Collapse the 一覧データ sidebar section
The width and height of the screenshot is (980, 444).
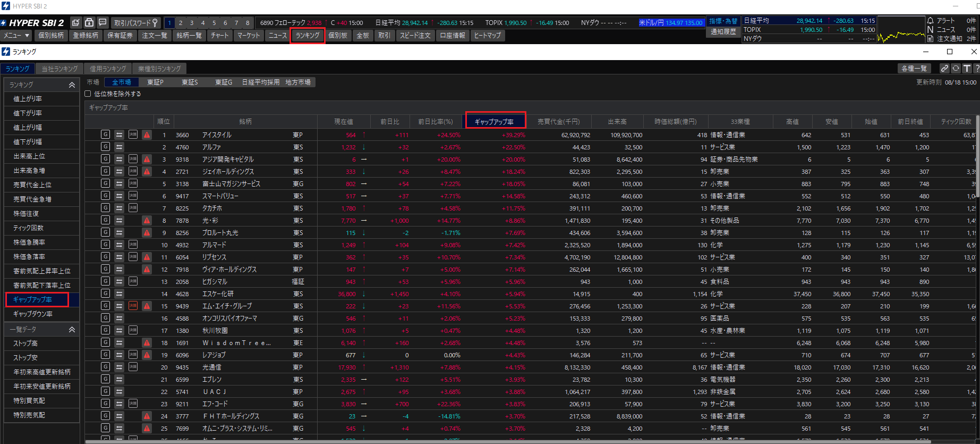point(72,330)
